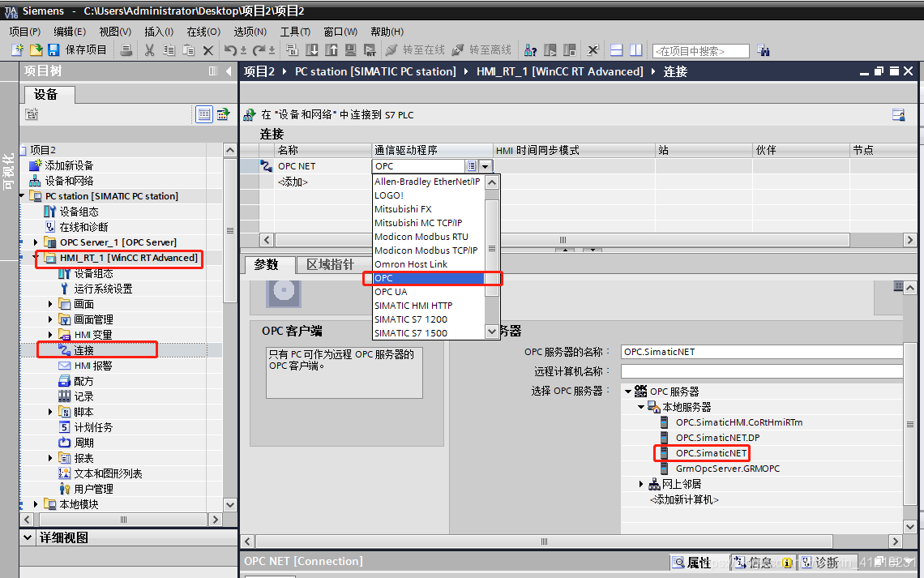Viewport: 924px width, 578px height.
Task: Select Mitsubishi FX in driver list
Action: click(429, 209)
